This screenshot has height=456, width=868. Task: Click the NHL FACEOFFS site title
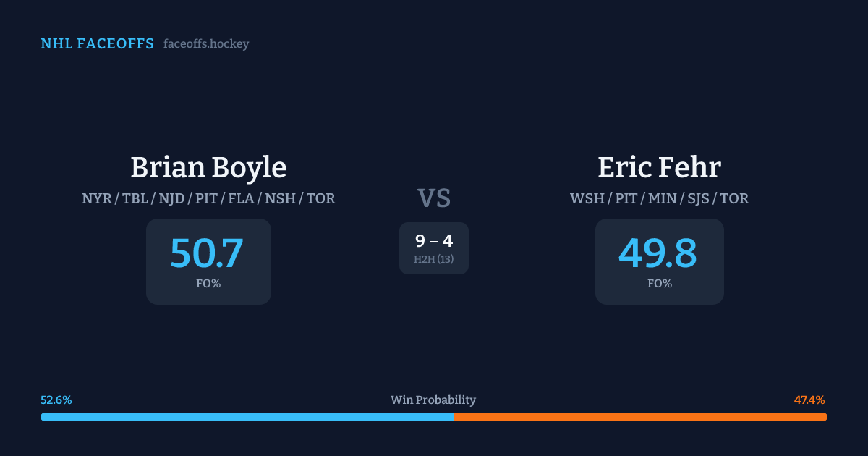(97, 44)
